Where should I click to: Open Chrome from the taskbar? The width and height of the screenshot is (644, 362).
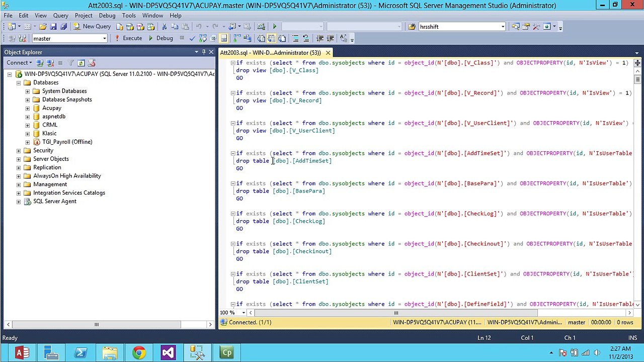coord(139,352)
